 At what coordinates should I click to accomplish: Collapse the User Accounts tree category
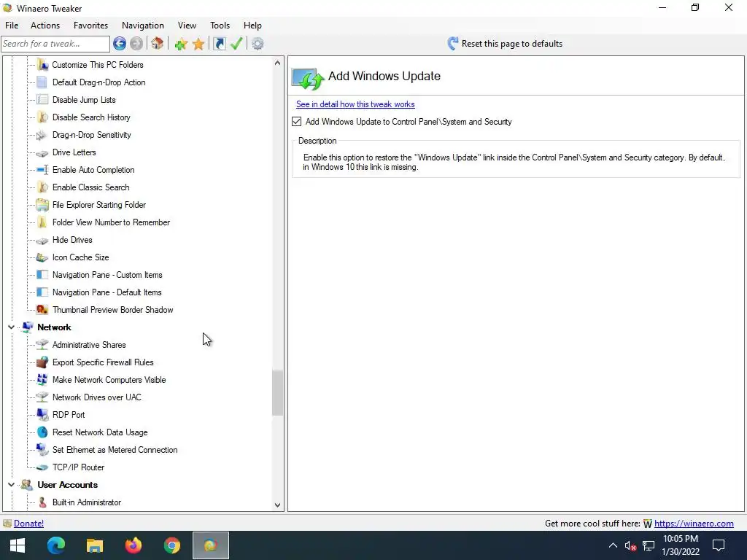point(11,485)
